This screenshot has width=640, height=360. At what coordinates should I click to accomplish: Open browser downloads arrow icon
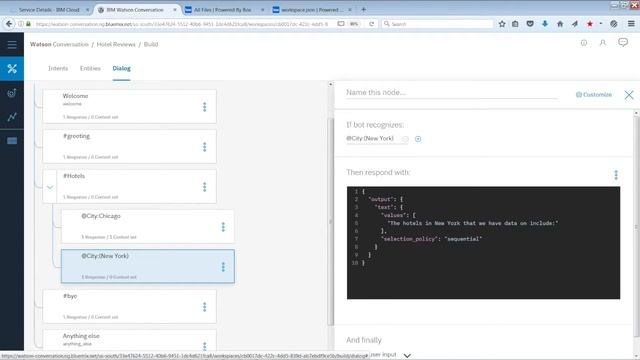[x=544, y=24]
